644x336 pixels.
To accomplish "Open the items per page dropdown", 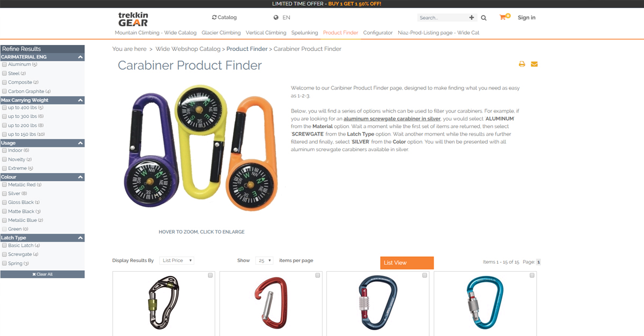I will pyautogui.click(x=264, y=260).
